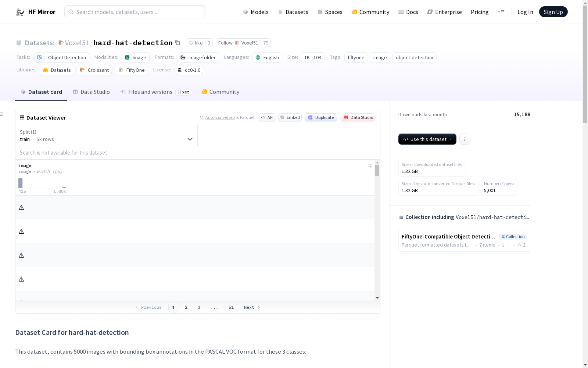Jump to page 51 of the viewer

231,307
